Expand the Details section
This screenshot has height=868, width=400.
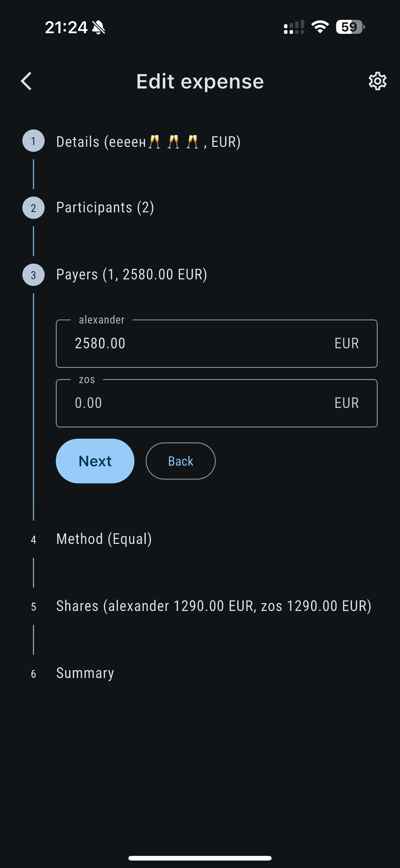point(149,141)
